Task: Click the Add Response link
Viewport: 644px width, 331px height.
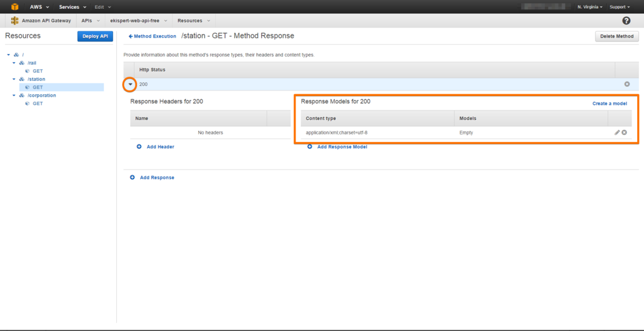Action: (x=157, y=177)
